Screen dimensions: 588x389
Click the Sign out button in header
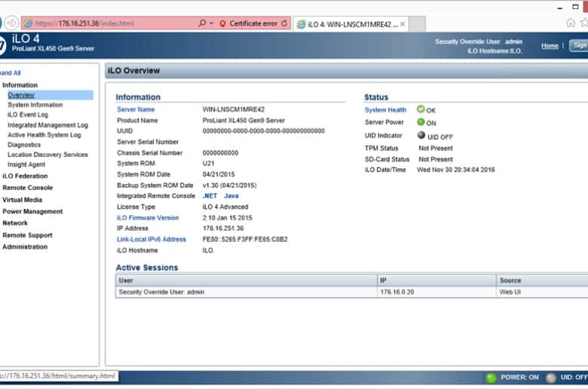(x=579, y=45)
